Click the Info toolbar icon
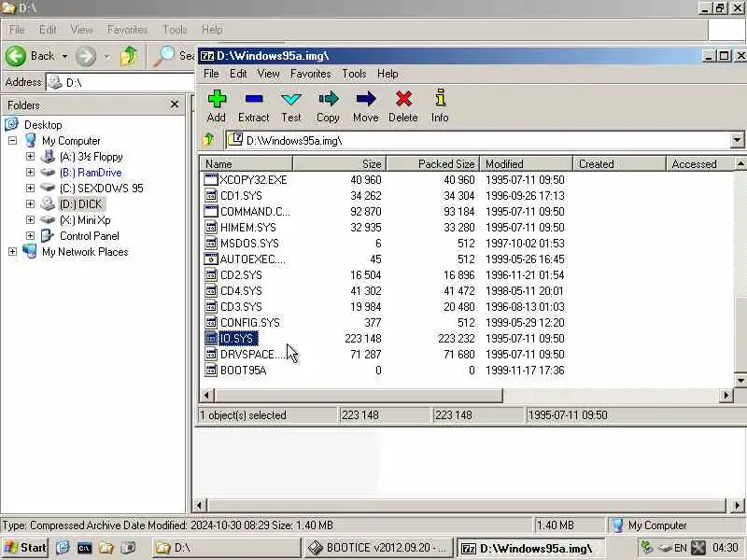 (x=440, y=98)
